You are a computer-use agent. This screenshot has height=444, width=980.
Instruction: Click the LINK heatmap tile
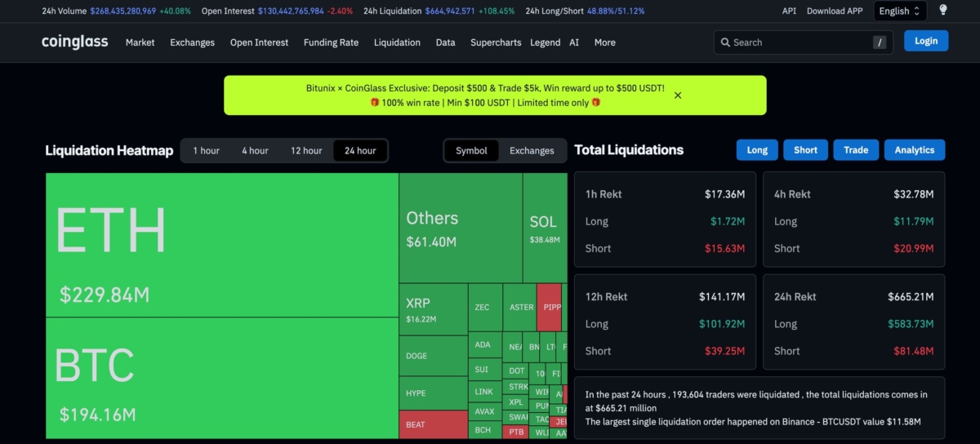(x=484, y=392)
